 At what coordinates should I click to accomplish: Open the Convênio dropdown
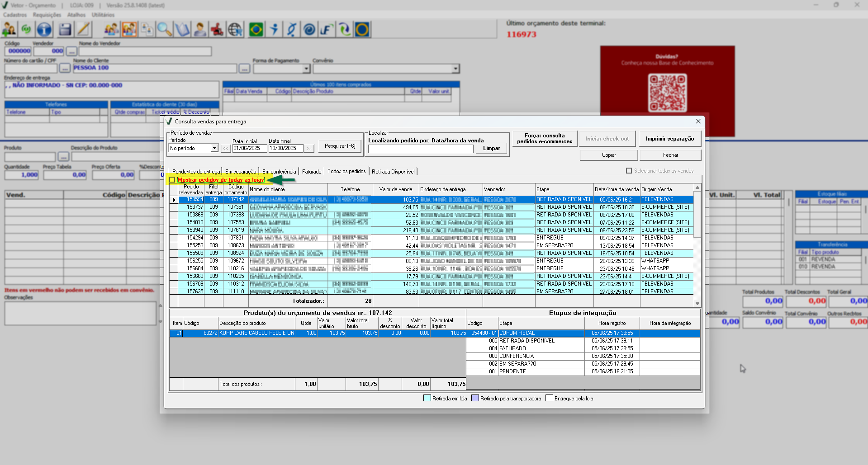click(x=455, y=69)
